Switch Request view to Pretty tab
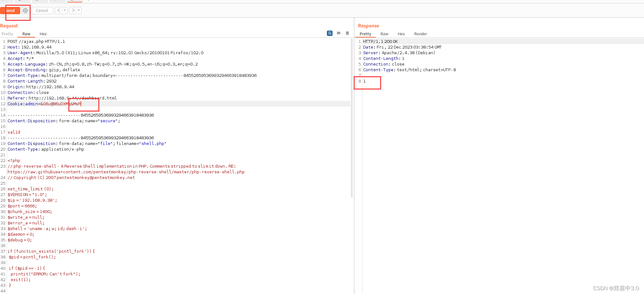 (7, 34)
